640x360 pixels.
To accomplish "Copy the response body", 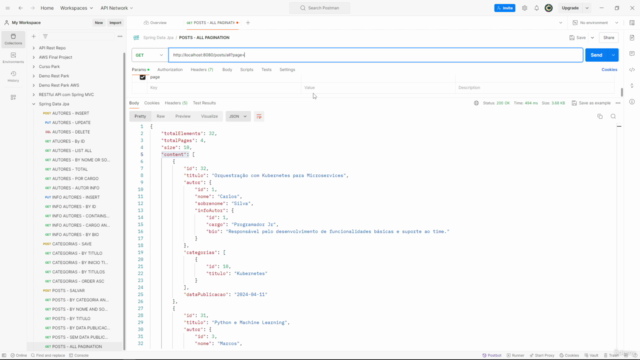I will [600, 116].
